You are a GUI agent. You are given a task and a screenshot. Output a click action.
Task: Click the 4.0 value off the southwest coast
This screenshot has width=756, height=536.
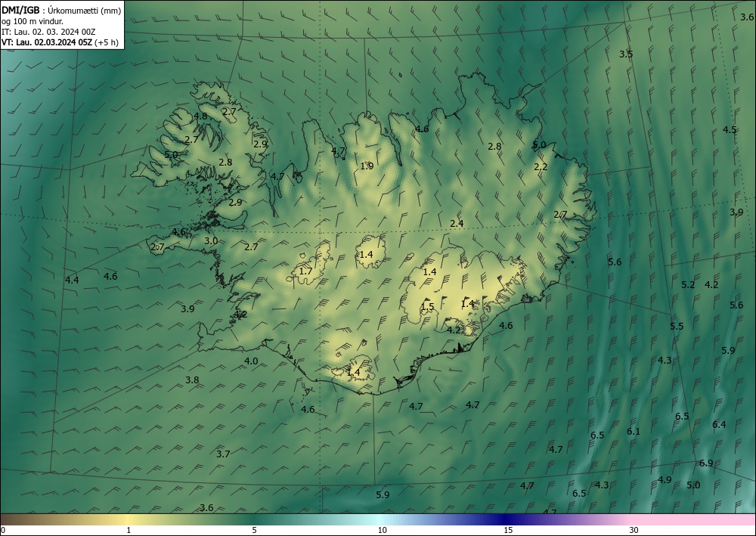pyautogui.click(x=251, y=361)
